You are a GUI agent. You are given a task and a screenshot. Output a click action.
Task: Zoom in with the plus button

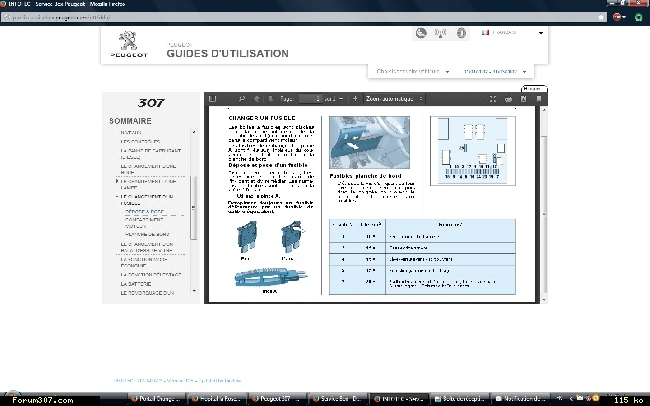(355, 99)
